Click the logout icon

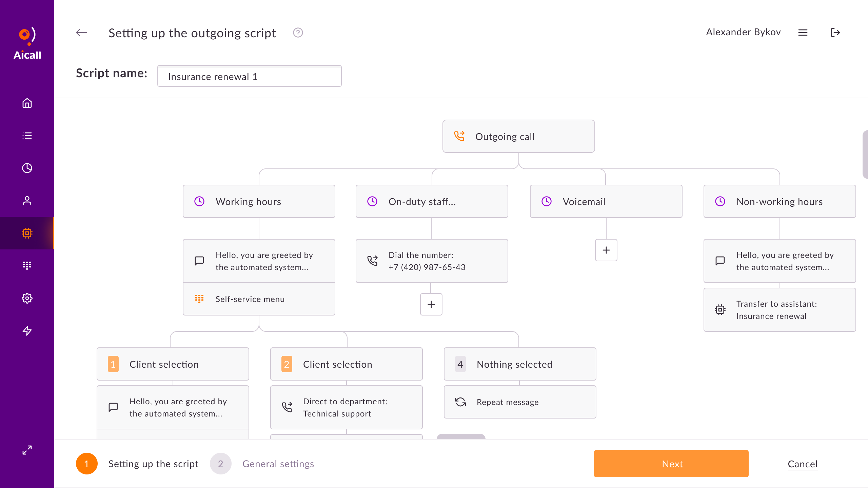pos(835,33)
